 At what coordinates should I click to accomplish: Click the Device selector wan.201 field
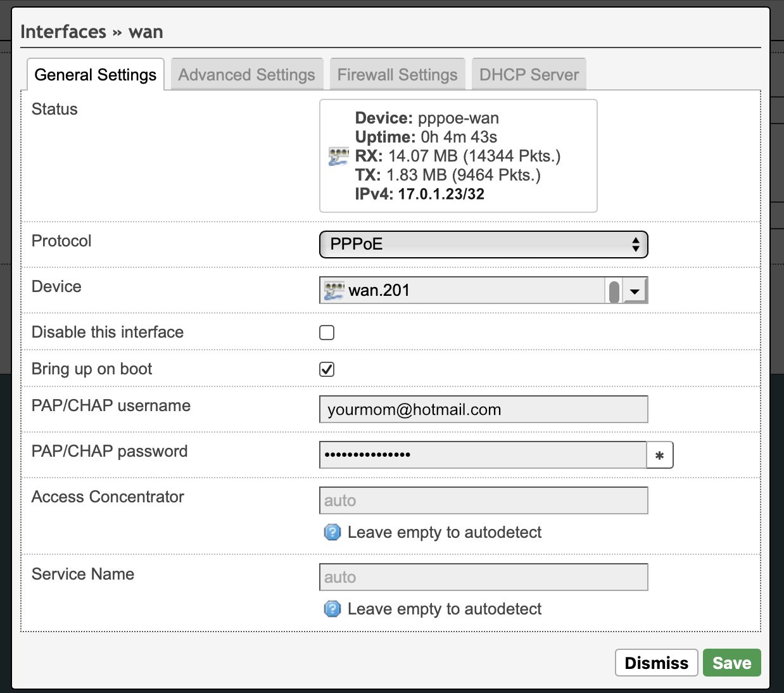pos(484,290)
